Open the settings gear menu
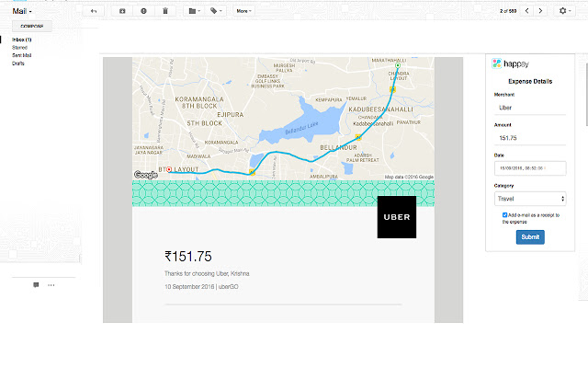Image resolution: width=588 pixels, height=368 pixels. [x=565, y=11]
